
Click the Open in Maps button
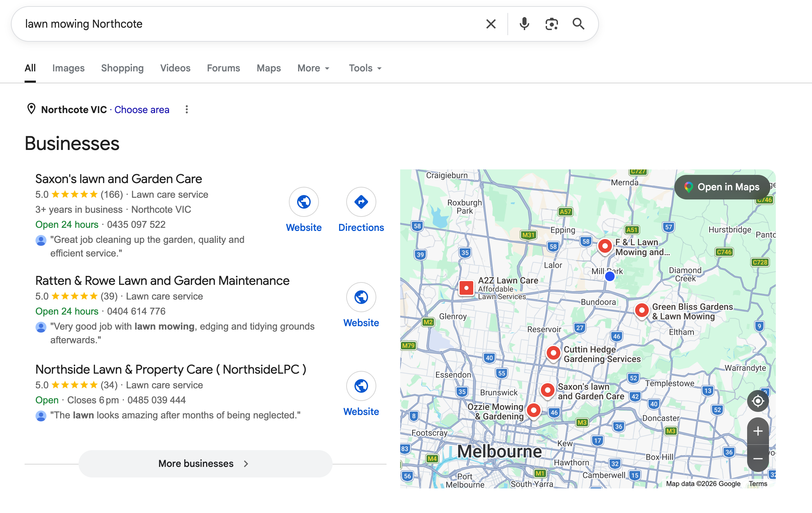722,187
